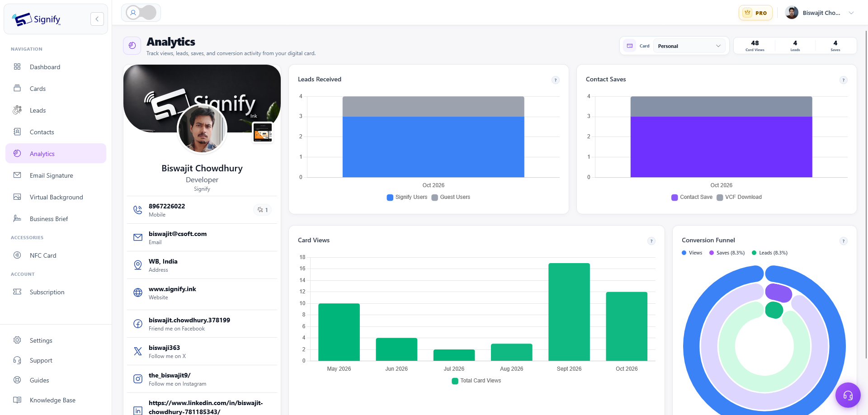Image resolution: width=868 pixels, height=415 pixels.
Task: Click the floating support chat button
Action: coord(848,395)
